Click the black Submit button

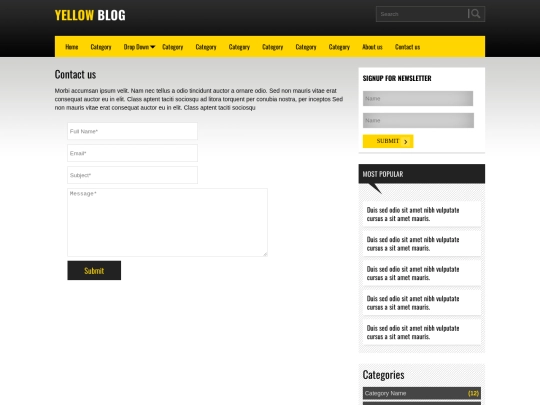[94, 270]
